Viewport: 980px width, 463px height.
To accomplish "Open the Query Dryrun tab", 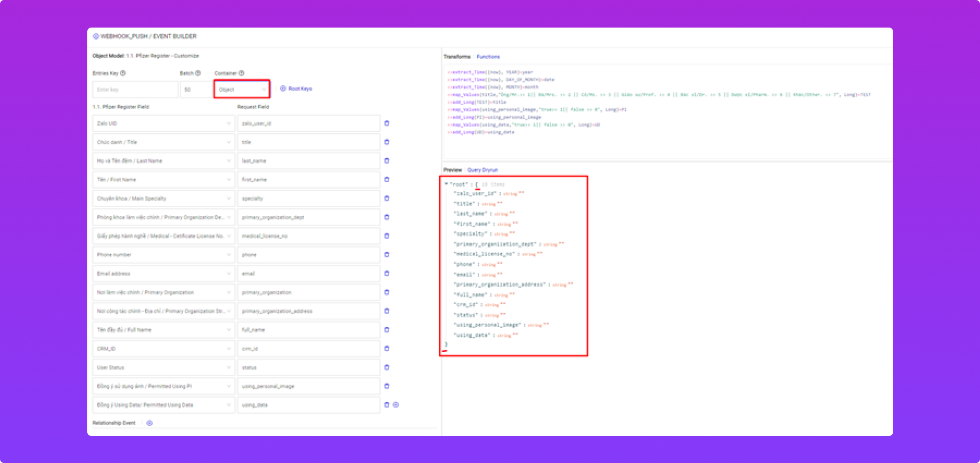I will tap(482, 170).
